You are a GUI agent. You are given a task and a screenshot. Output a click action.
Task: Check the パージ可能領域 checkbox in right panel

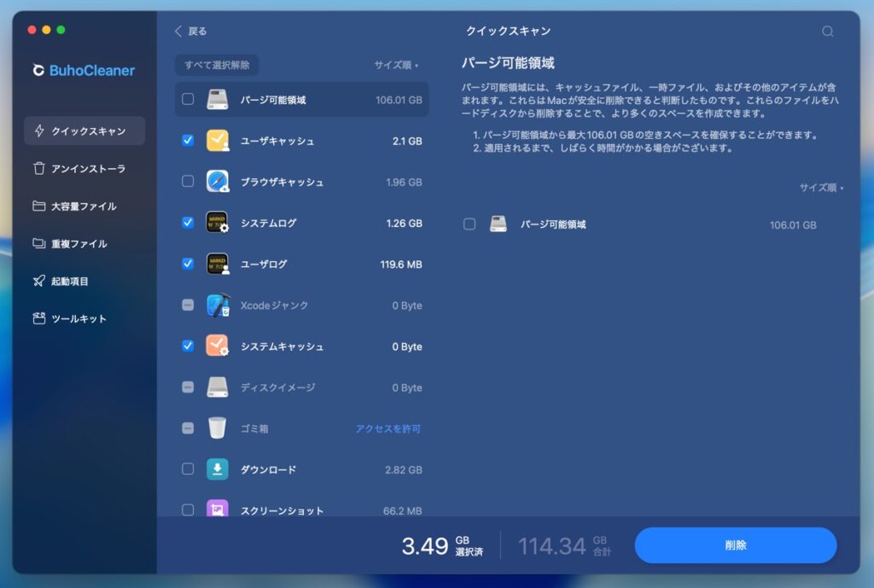(x=469, y=224)
